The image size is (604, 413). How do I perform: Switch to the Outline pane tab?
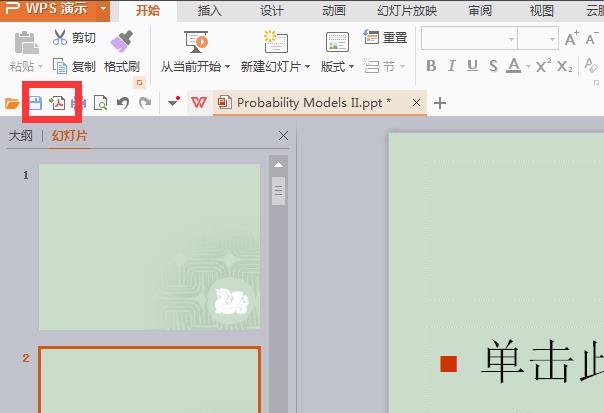(x=21, y=136)
